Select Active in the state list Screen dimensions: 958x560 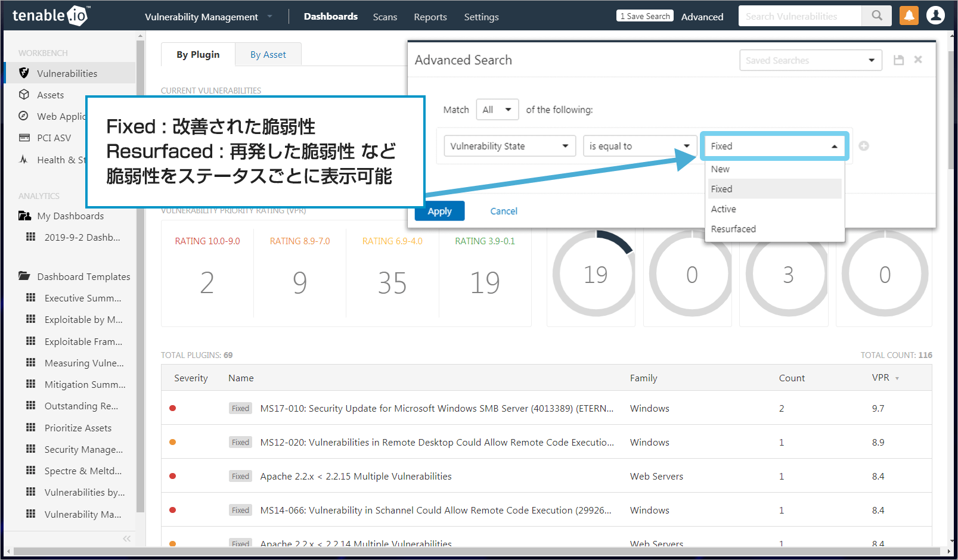774,209
